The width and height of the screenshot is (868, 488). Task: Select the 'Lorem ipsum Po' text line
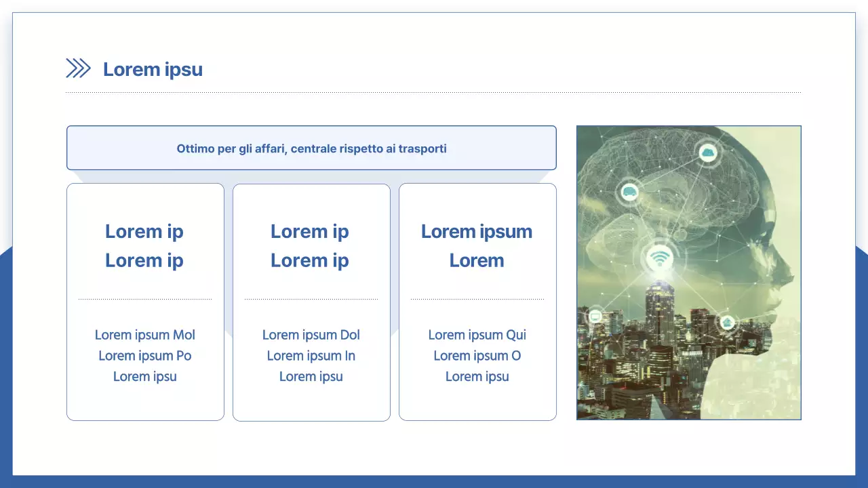point(145,356)
